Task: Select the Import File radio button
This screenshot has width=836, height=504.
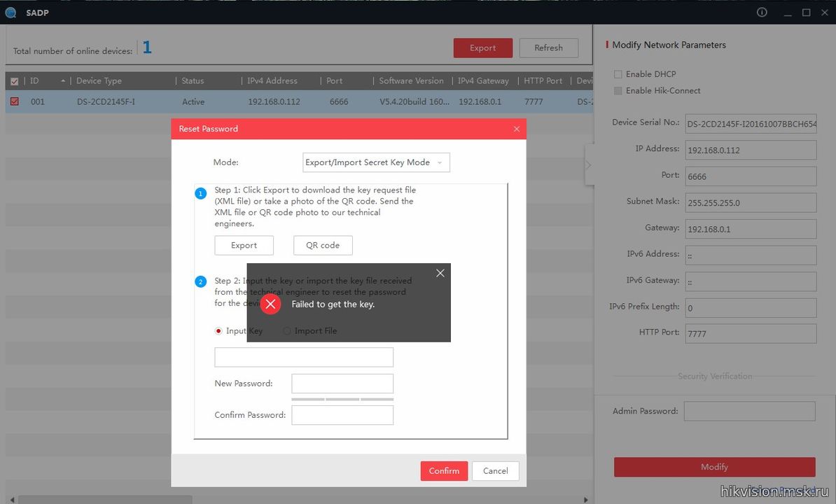Action: (287, 331)
